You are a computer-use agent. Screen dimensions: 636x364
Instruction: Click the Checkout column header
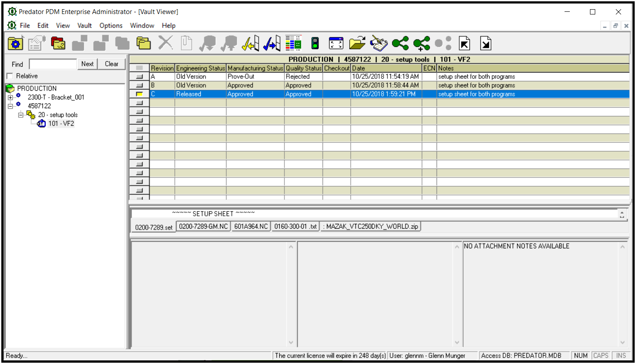pyautogui.click(x=337, y=68)
